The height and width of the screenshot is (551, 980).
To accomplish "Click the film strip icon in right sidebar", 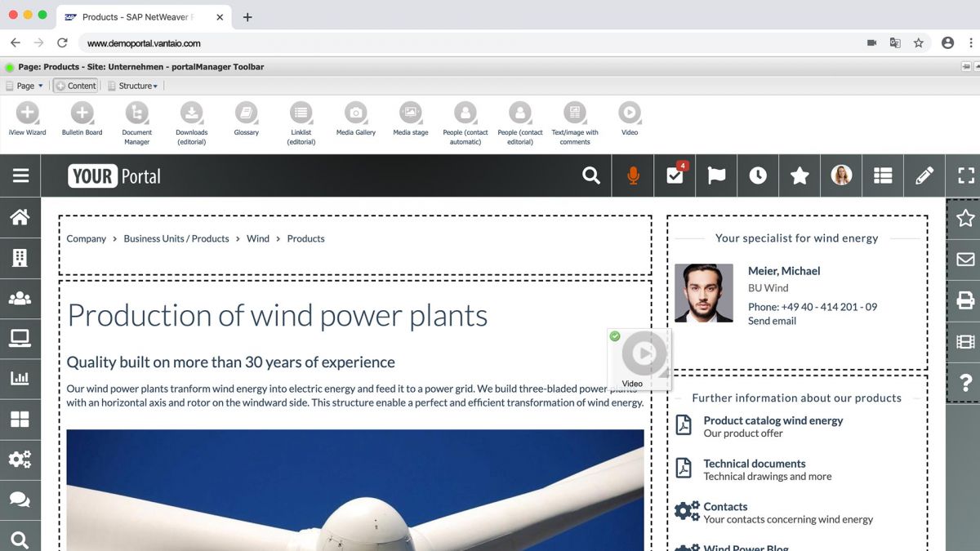I will [965, 342].
